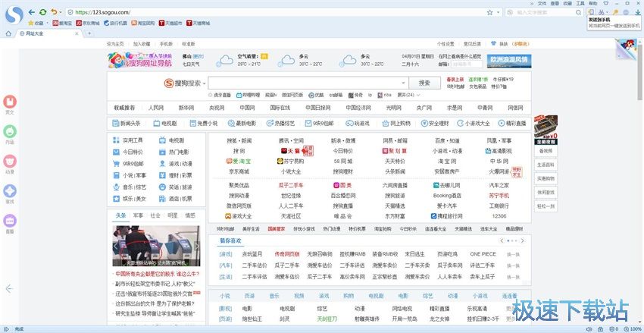This screenshot has width=644, height=333.
Task: Switch to the 社会 news tab
Action: tap(155, 215)
